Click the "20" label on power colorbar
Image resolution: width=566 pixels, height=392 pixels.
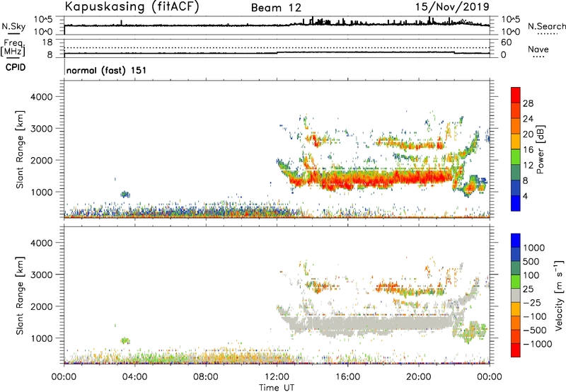(528, 134)
